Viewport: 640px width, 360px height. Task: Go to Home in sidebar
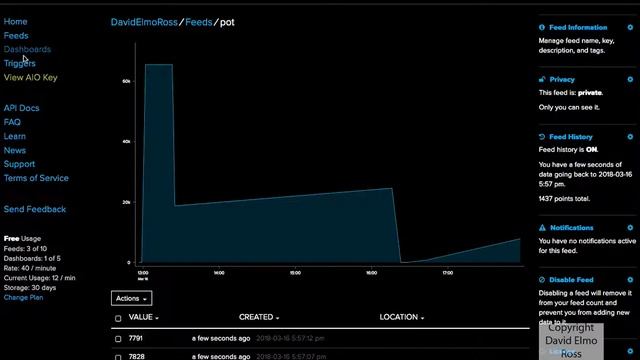pyautogui.click(x=16, y=22)
